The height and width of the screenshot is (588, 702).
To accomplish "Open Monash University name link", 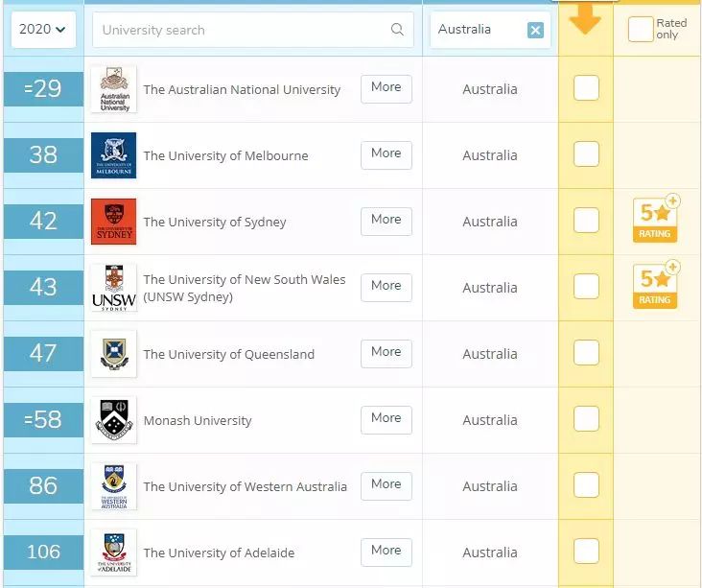I will 198,420.
